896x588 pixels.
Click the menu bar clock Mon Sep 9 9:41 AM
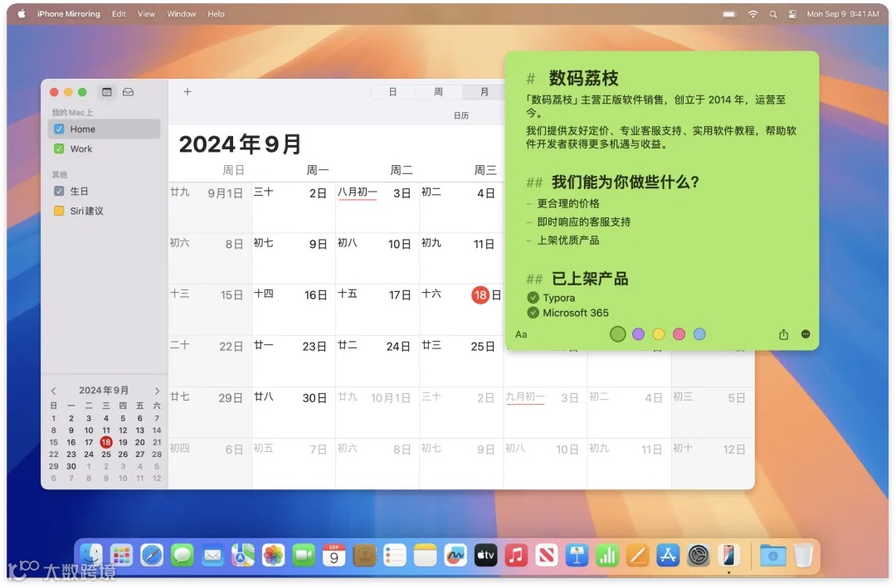tap(843, 14)
